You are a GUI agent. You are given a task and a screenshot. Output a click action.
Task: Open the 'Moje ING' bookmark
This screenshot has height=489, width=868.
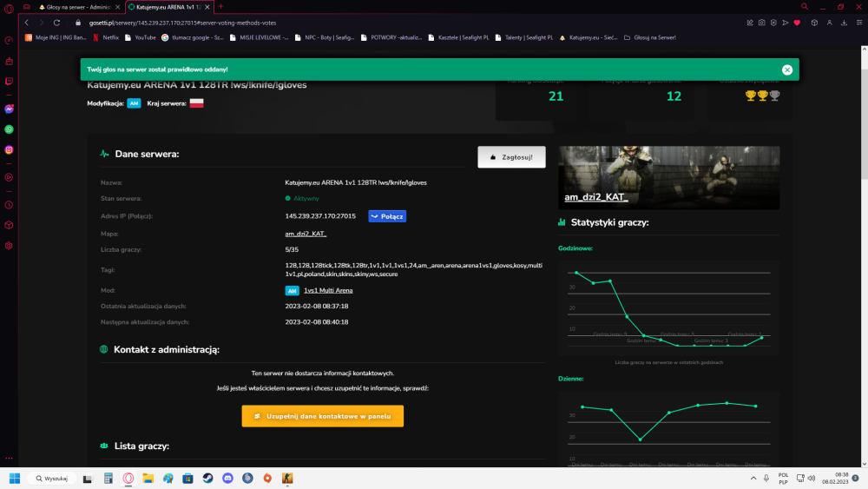pos(56,37)
